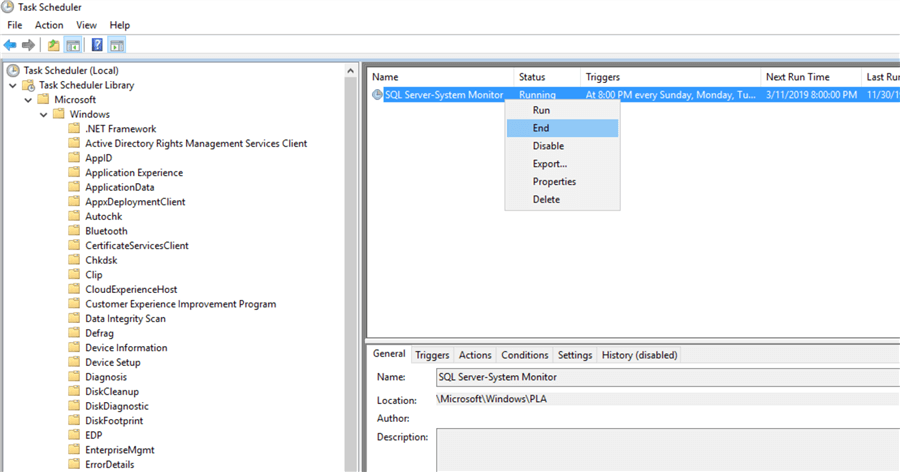
Task: Select Application Experience in the tree
Action: (x=134, y=173)
